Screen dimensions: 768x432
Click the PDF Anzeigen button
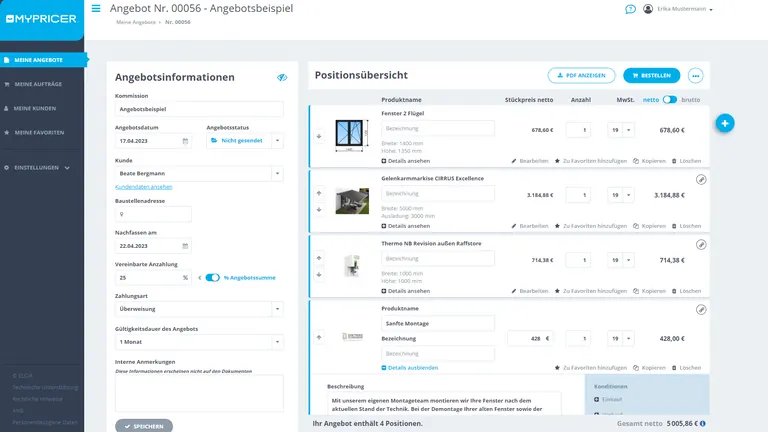(581, 75)
